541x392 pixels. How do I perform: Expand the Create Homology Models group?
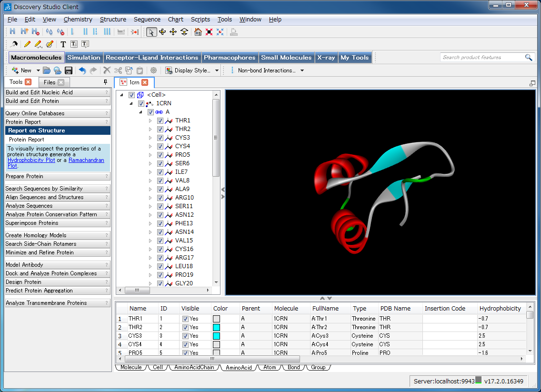pyautogui.click(x=58, y=235)
